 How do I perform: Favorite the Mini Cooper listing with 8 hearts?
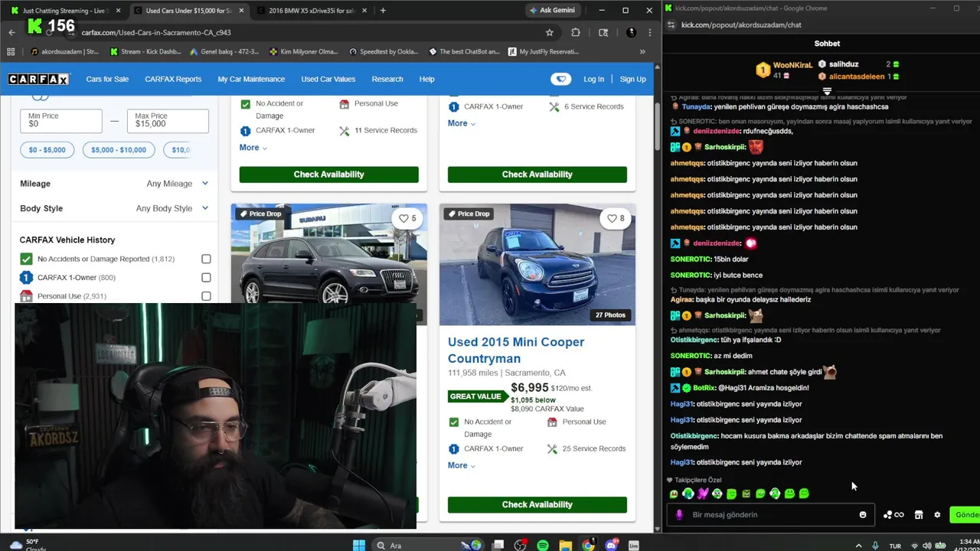(616, 218)
